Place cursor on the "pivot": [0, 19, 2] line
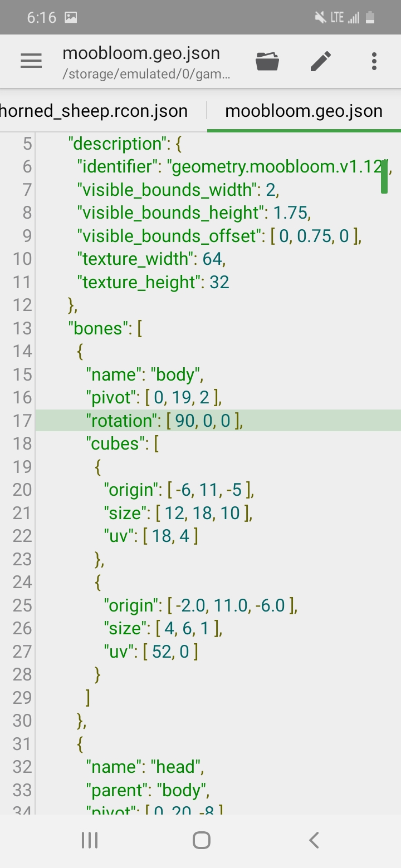Image resolution: width=401 pixels, height=868 pixels. (x=154, y=397)
